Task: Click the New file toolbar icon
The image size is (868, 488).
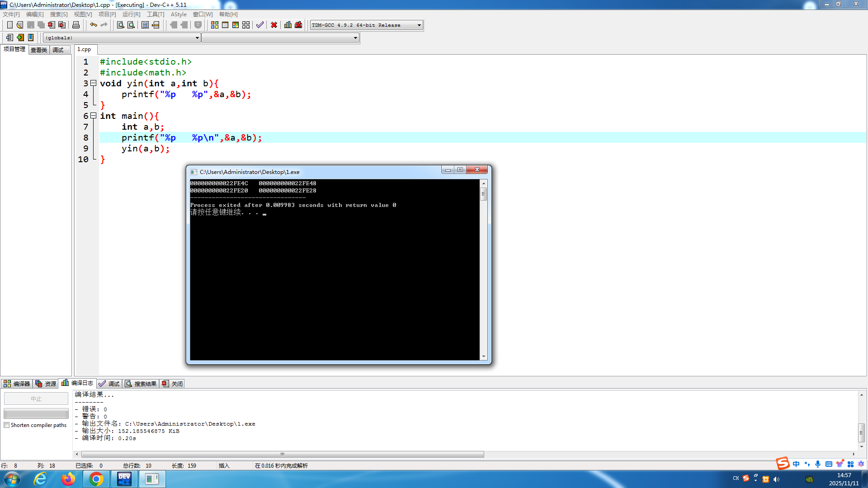Action: (x=9, y=25)
